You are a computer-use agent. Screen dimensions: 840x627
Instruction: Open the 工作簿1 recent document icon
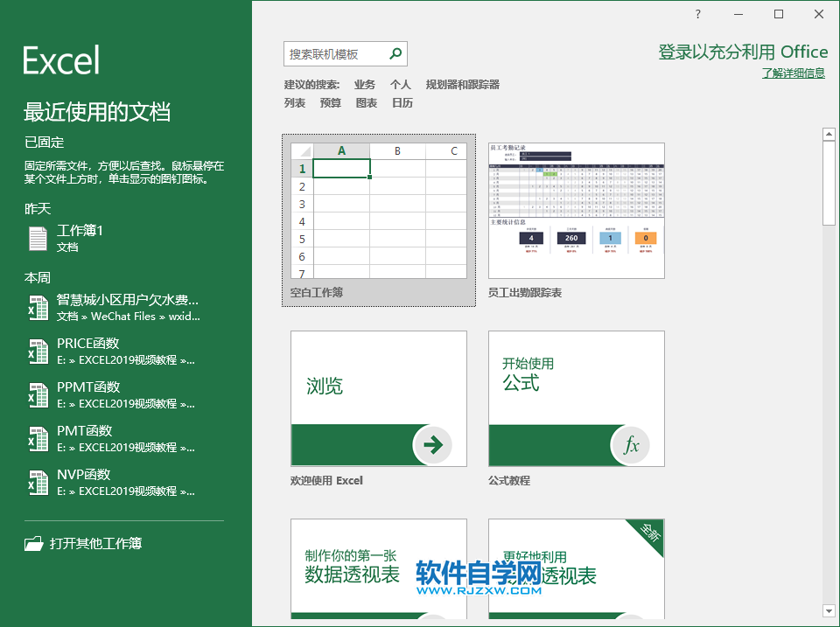(37, 237)
